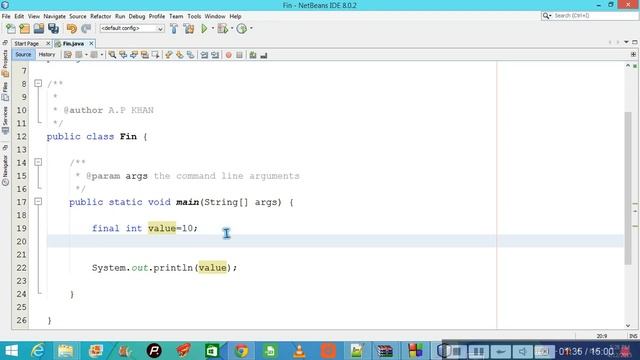
Task: Open the Forward history dropdown arrow
Action: coord(102,55)
